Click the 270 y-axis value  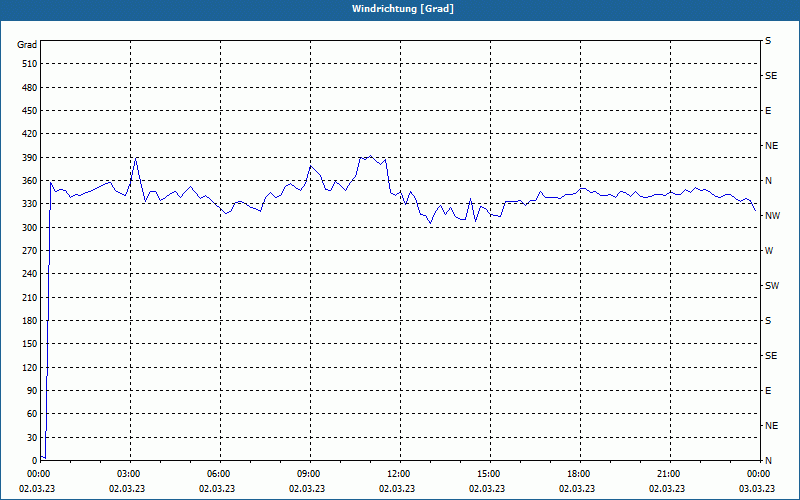(x=30, y=251)
